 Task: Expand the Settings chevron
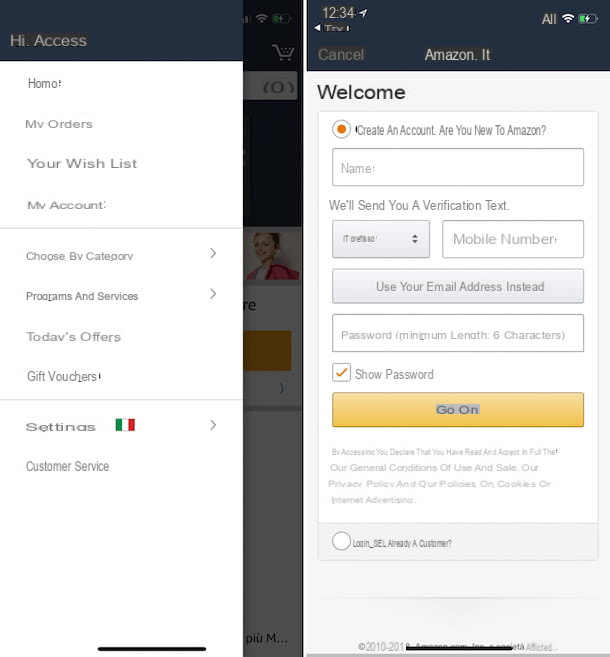coord(213,425)
